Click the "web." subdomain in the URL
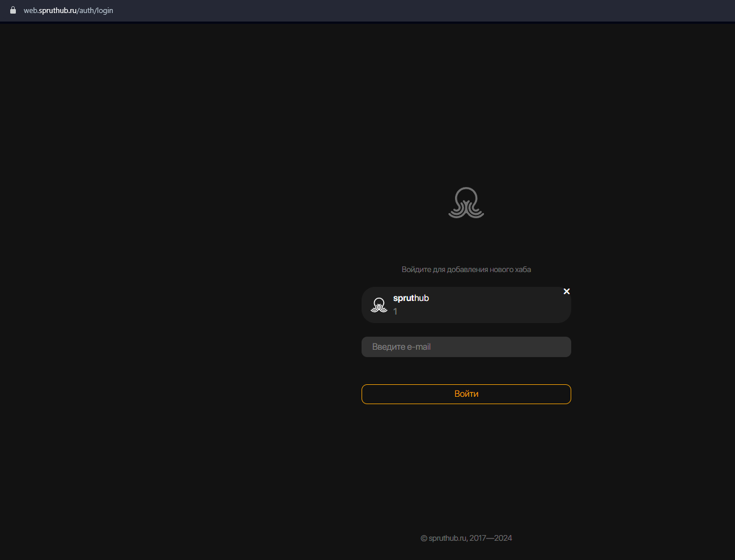Screen dimensions: 735x560 [x=31, y=10]
